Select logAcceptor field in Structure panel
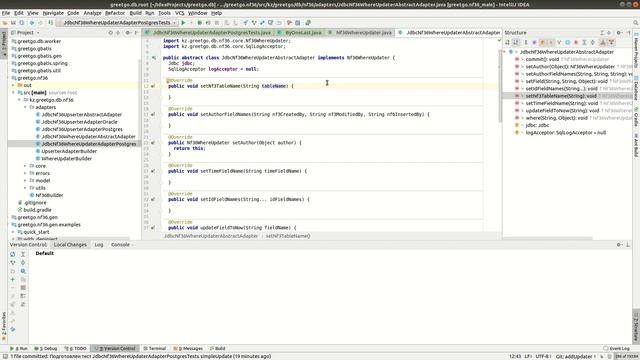Viewport: 640px width, 360px height. pyautogui.click(x=565, y=133)
